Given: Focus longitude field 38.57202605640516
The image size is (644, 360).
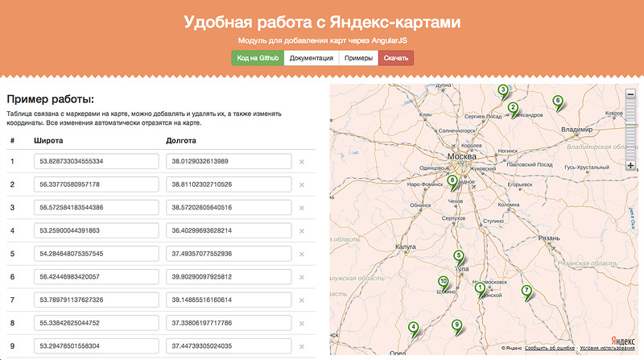Looking at the screenshot, I should coord(229,207).
